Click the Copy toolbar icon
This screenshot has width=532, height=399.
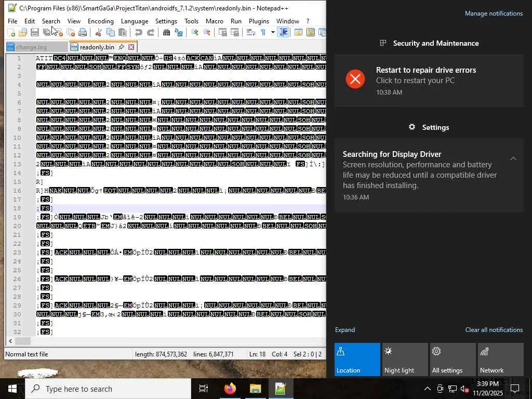tap(110, 33)
